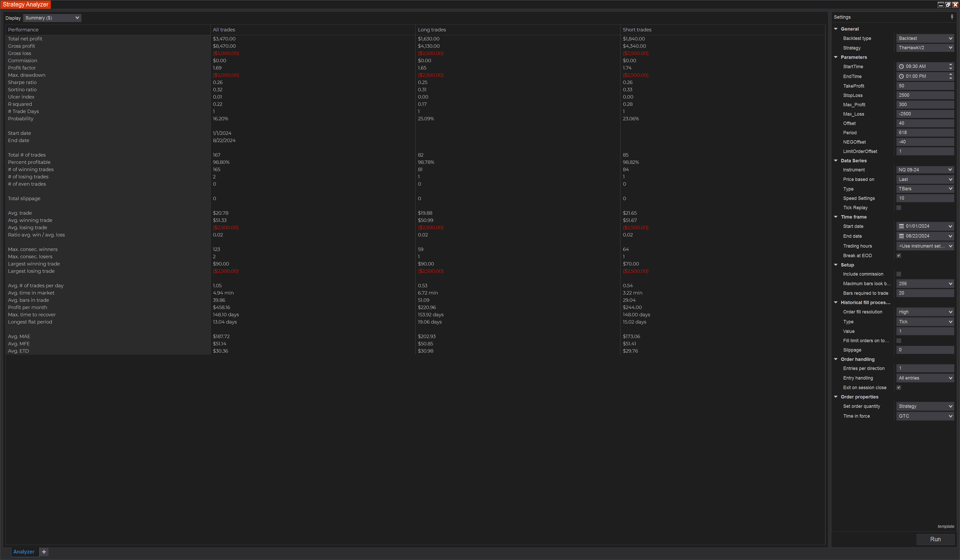Enable Include commission checkbox

(x=899, y=274)
